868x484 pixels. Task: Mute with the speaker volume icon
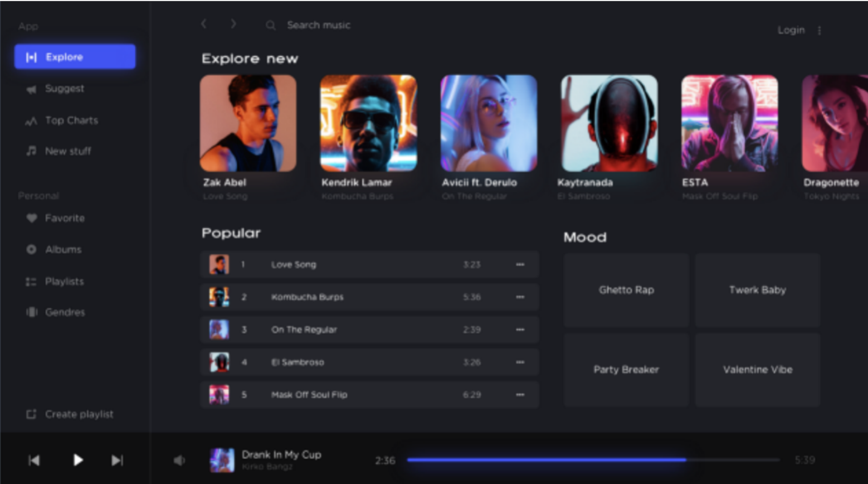click(179, 460)
